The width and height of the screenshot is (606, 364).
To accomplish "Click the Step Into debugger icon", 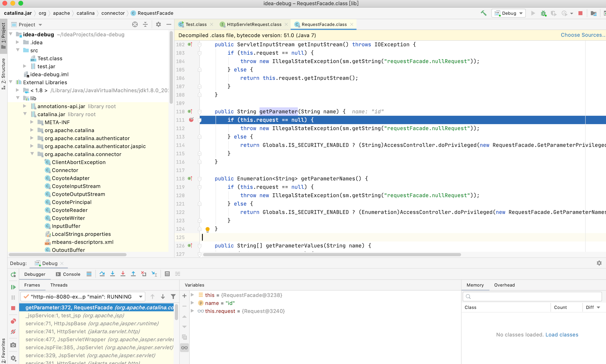I will tap(113, 274).
